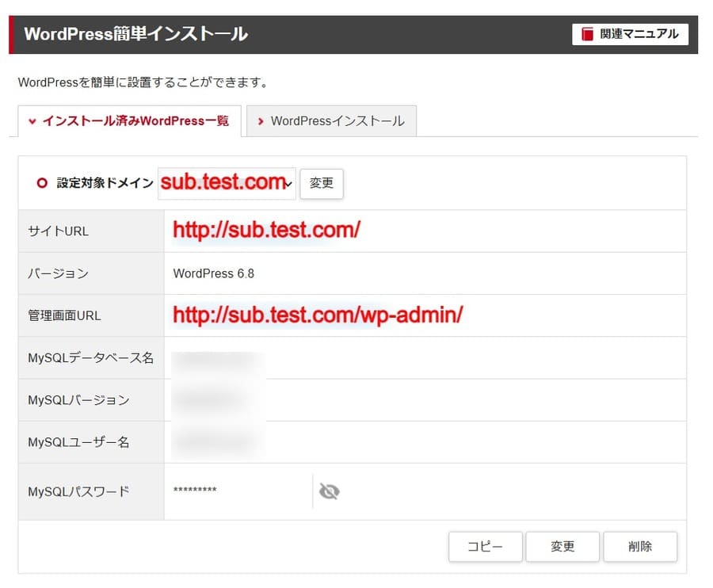Viewport: 713px width, 588px height.
Task: Visit the wp-admin management URL link
Action: (x=317, y=315)
